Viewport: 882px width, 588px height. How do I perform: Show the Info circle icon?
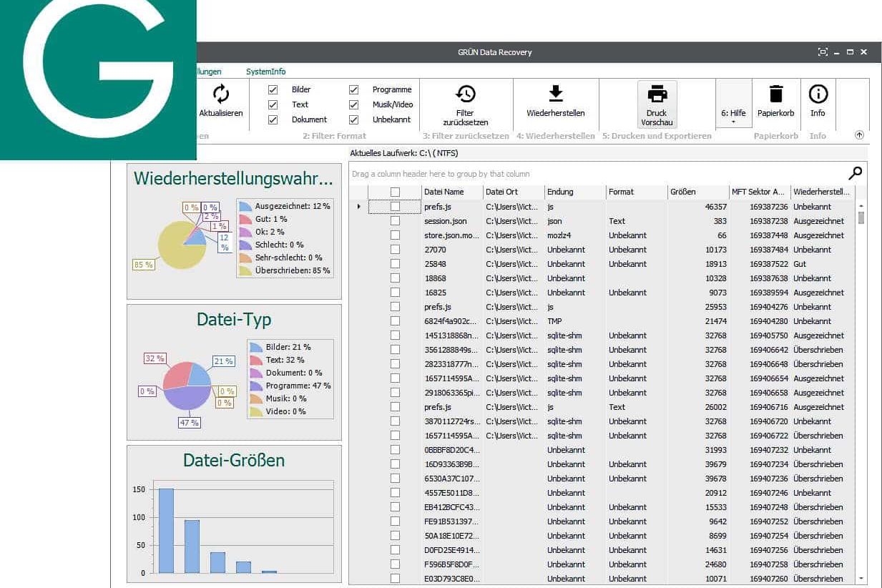coord(818,94)
